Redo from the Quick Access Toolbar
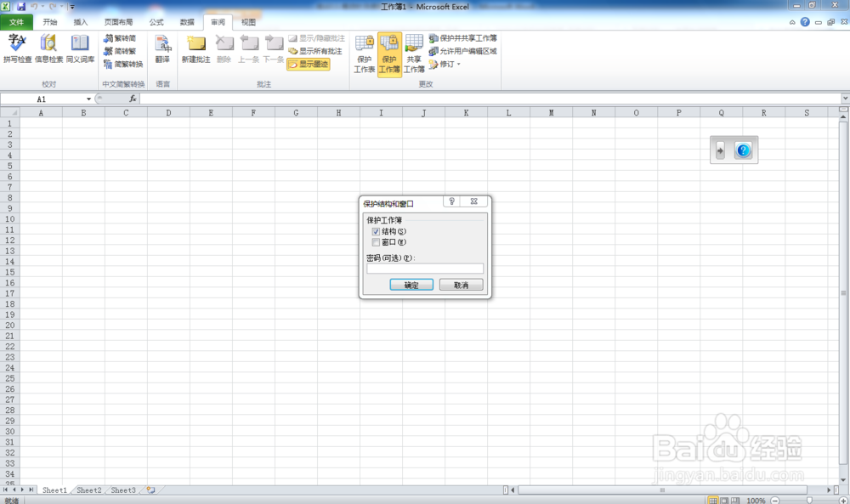This screenshot has height=504, width=850. coord(53,7)
